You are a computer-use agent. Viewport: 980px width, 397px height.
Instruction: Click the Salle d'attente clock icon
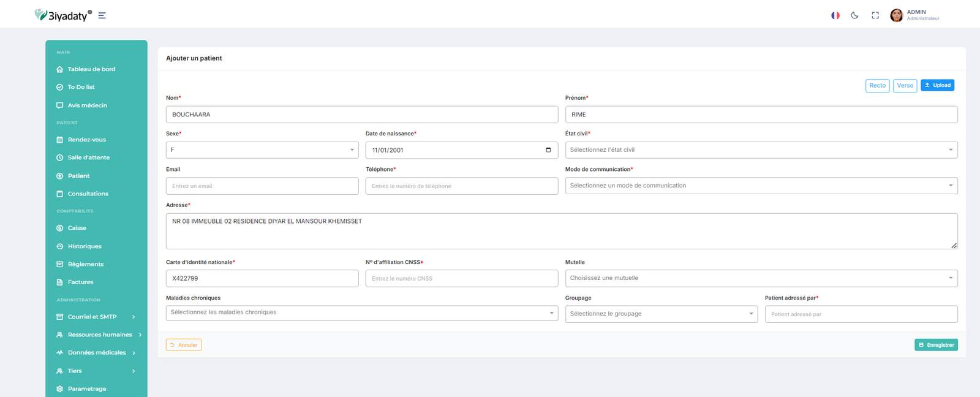pyautogui.click(x=60, y=157)
